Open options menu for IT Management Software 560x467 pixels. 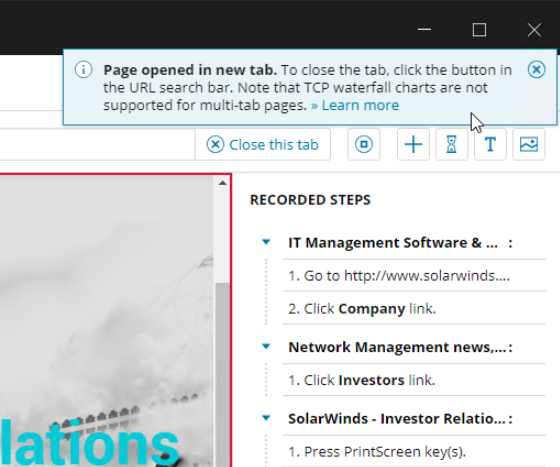click(x=510, y=243)
